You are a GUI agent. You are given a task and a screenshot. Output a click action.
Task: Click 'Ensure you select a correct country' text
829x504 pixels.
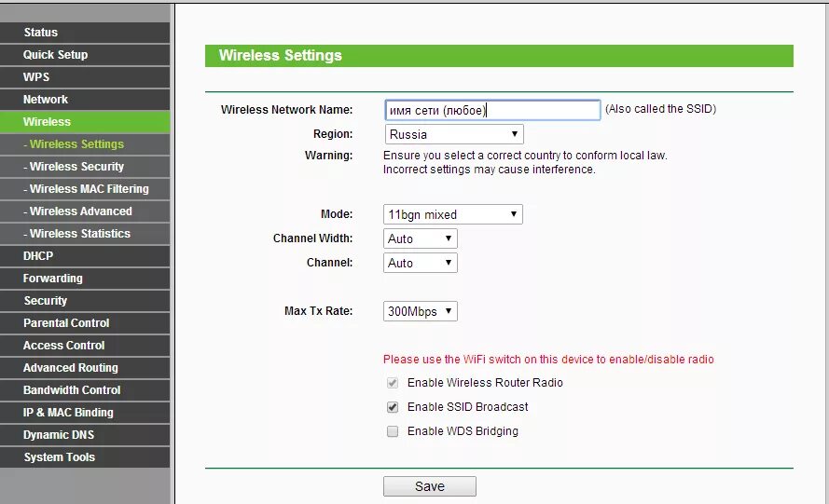coord(525,156)
